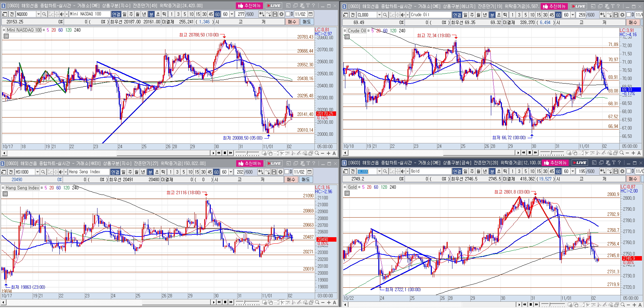This screenshot has height=308, width=644.
Task: Open interval 60 dropdown in Gold window
Action: pyautogui.click(x=573, y=171)
